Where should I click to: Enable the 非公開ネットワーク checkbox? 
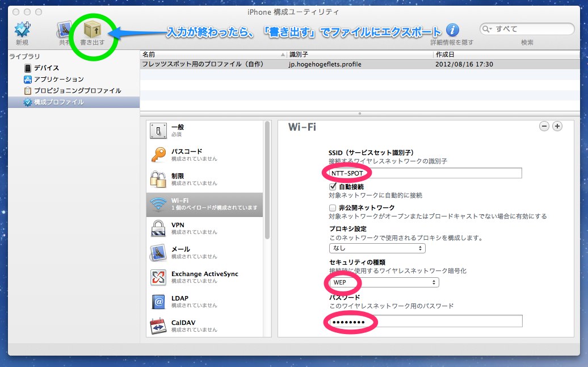pyautogui.click(x=332, y=207)
